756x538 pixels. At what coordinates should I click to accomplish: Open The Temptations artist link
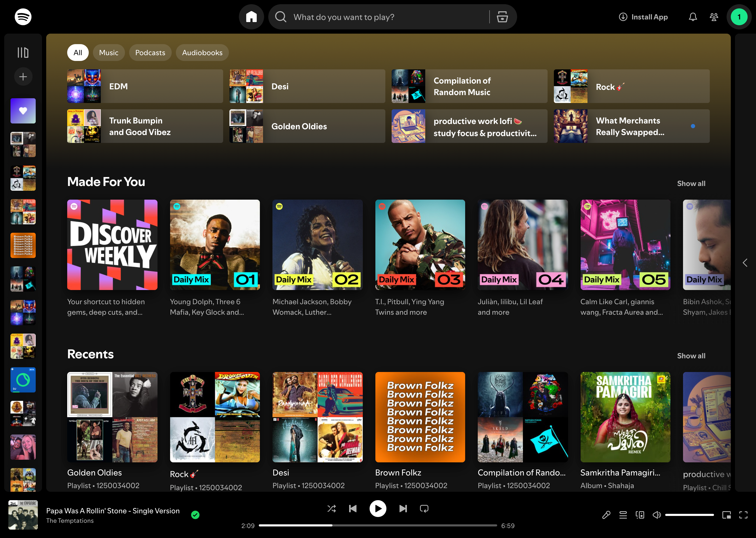[70, 520]
